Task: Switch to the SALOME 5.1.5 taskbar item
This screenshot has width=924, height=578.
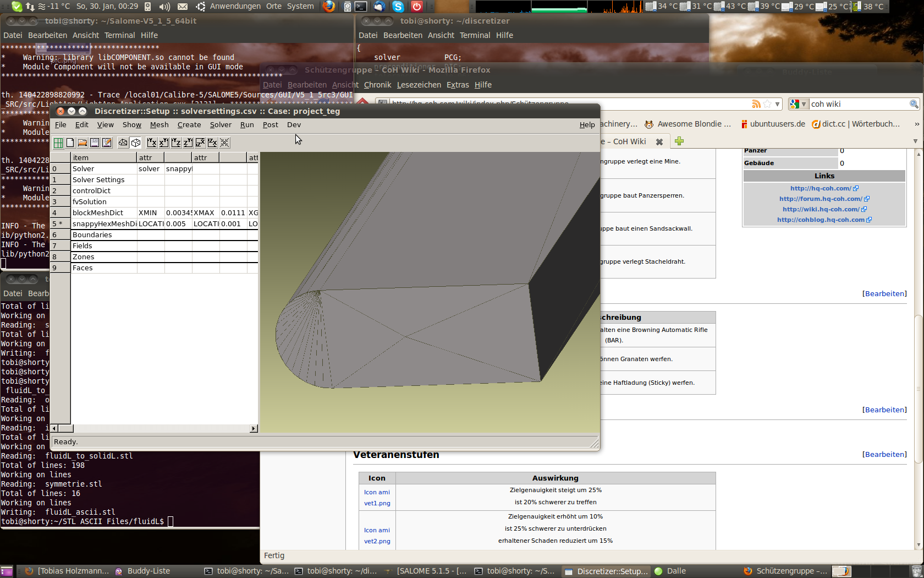Action: 426,571
